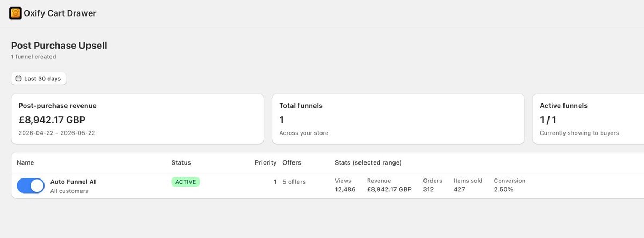Viewport: 644px width, 238px height.
Task: Open the Auto Funnel AI funnel
Action: click(x=73, y=182)
